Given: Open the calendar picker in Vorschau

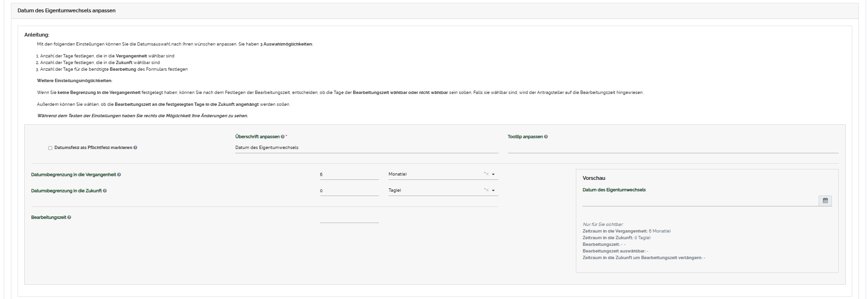Looking at the screenshot, I should (825, 201).
